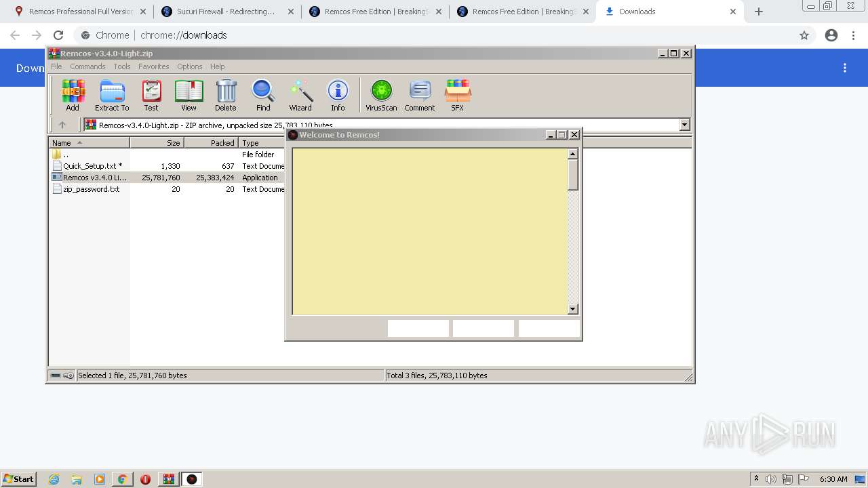Launch the Wizard wand icon
The image size is (868, 488).
point(300,95)
